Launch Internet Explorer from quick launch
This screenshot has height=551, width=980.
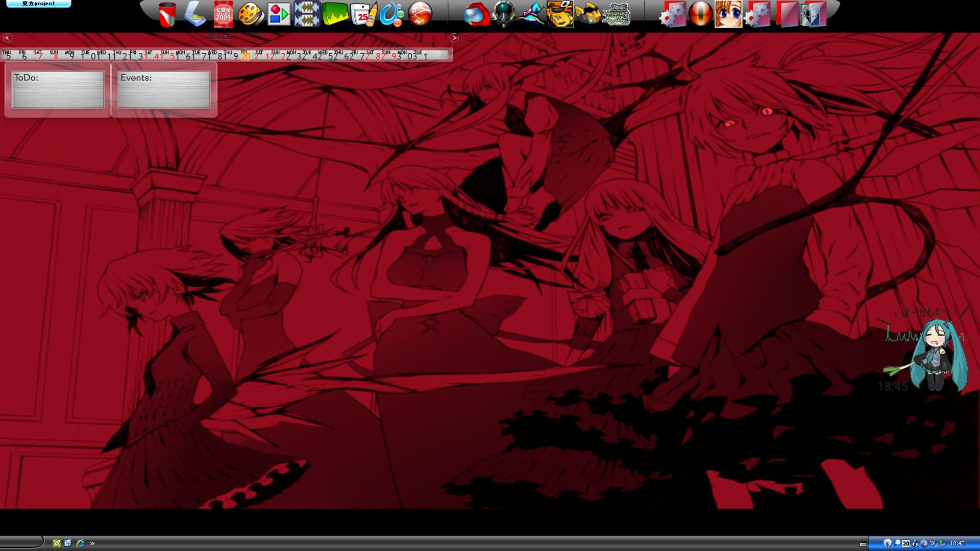(x=80, y=543)
